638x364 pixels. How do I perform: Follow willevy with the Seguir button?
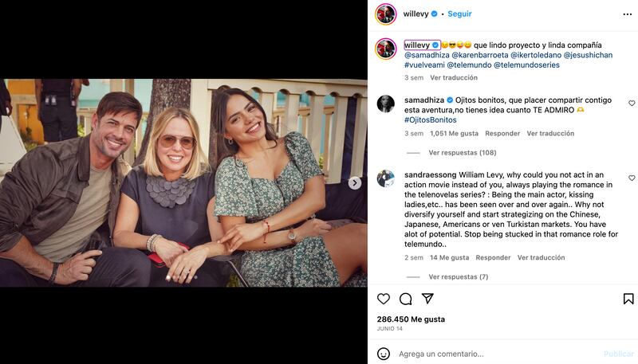[x=459, y=14]
